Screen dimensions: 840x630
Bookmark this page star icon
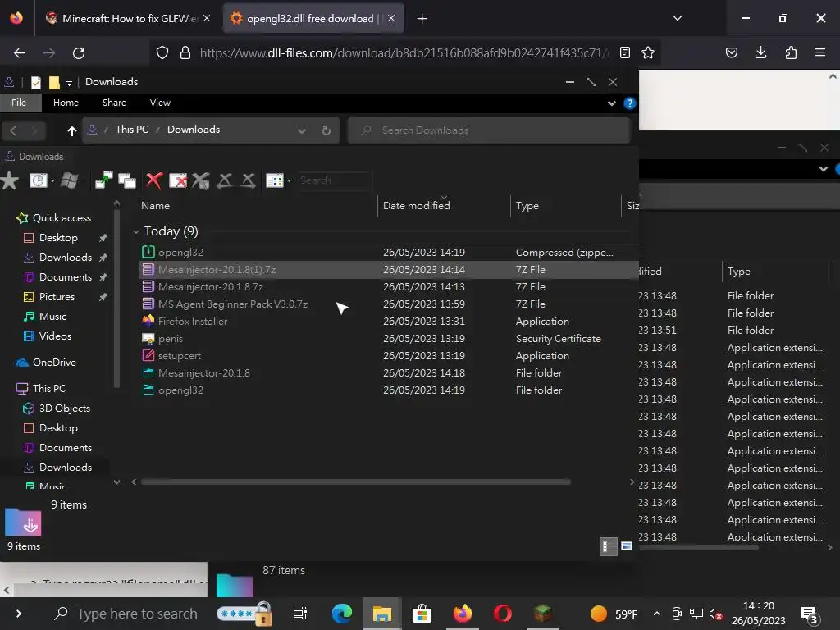pos(648,52)
